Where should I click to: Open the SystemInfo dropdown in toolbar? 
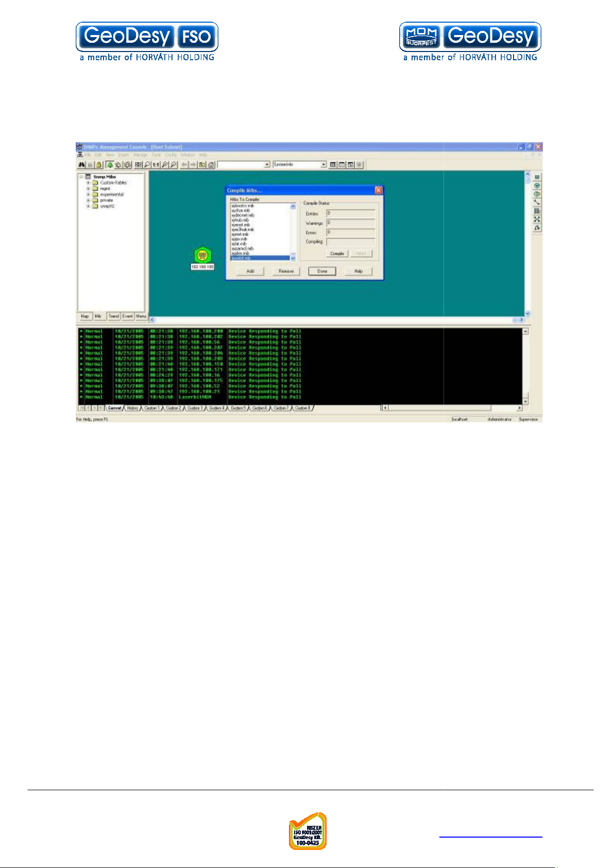point(323,165)
